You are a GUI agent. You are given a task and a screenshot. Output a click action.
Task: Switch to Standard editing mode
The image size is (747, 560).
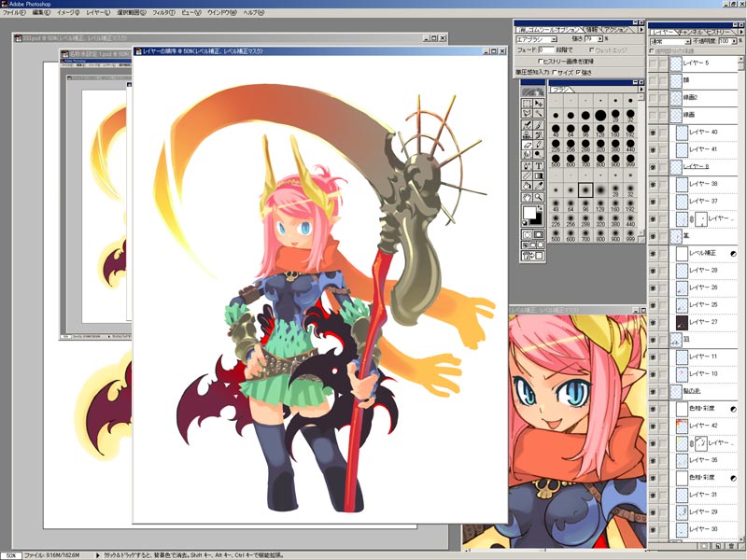(x=527, y=234)
